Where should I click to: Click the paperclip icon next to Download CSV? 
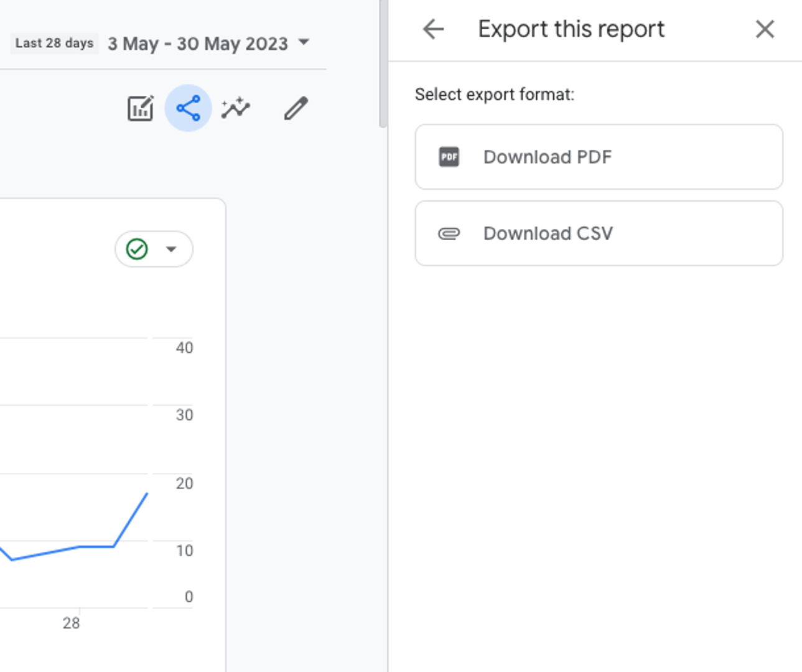449,233
